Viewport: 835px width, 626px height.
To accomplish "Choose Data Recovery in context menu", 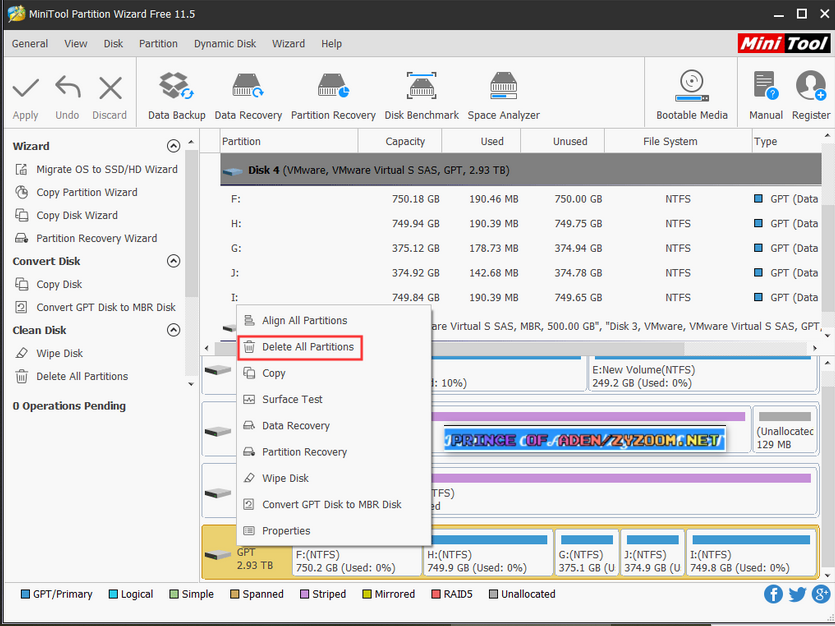I will (334, 426).
